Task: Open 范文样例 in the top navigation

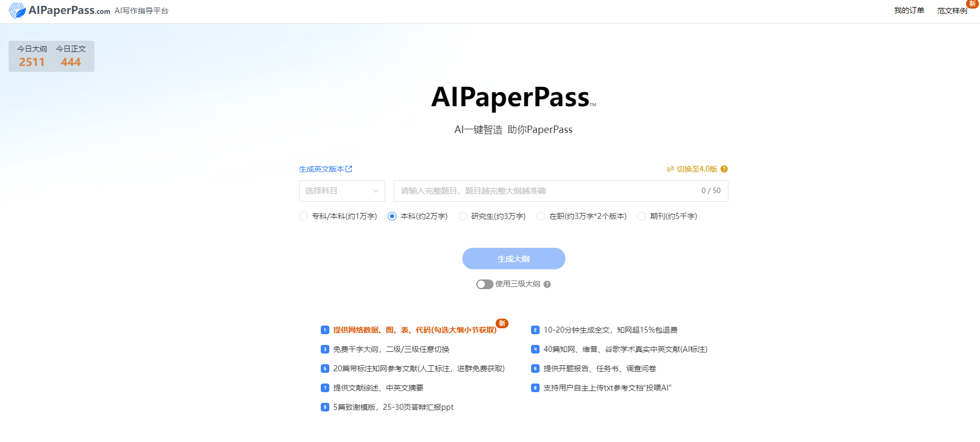Action: pyautogui.click(x=952, y=11)
